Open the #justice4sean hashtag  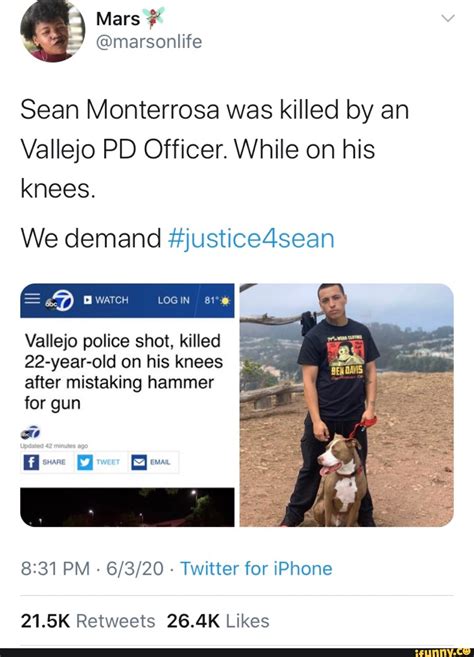(251, 238)
